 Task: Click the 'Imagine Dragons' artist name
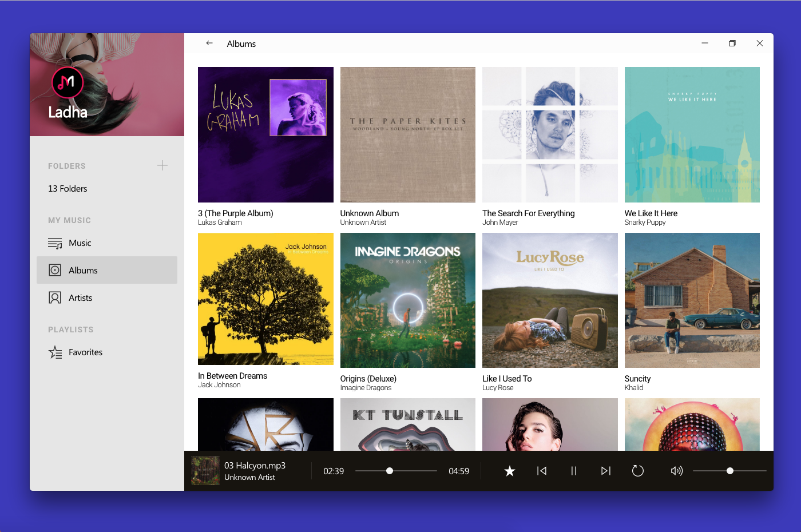[x=366, y=388]
